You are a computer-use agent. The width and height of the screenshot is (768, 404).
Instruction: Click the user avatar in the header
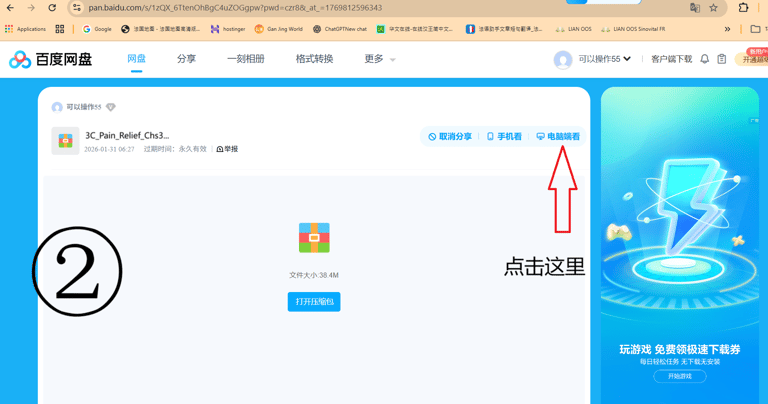point(563,59)
